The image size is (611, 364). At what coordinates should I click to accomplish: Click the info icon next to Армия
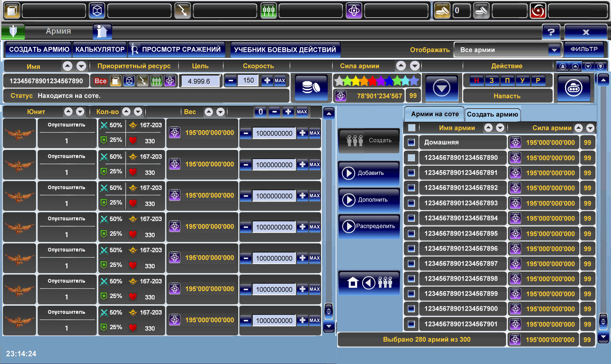pyautogui.click(x=102, y=32)
